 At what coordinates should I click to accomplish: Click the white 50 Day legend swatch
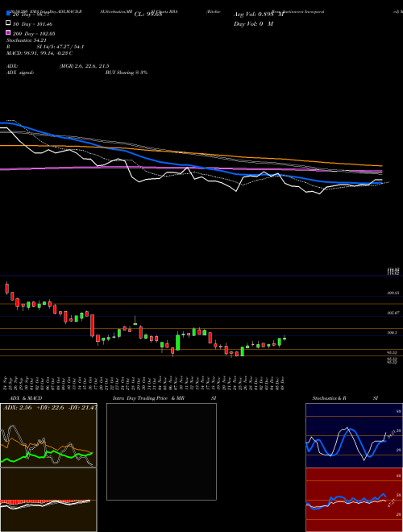[x=8, y=23]
